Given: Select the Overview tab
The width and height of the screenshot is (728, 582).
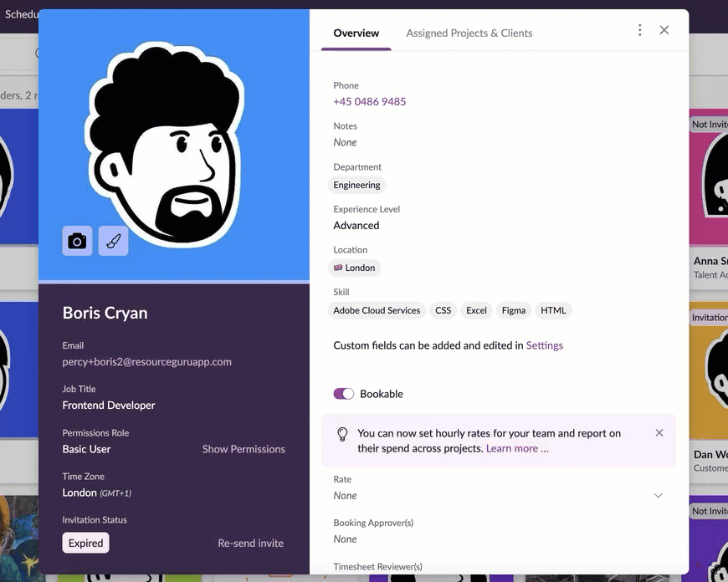Looking at the screenshot, I should tap(356, 33).
